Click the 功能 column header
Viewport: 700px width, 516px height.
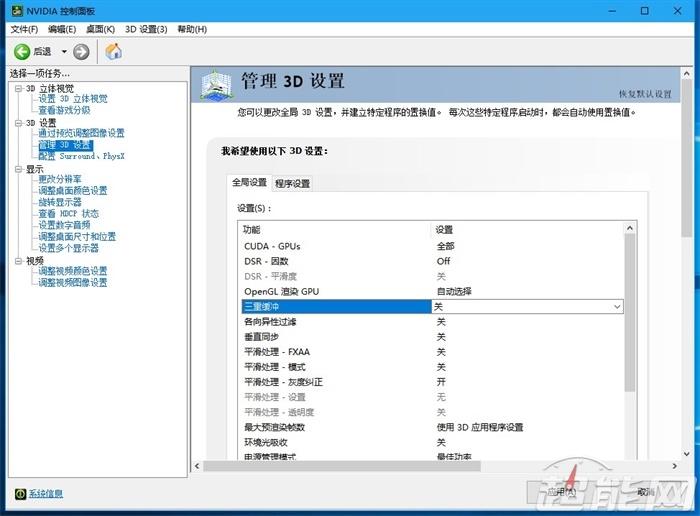[334, 229]
